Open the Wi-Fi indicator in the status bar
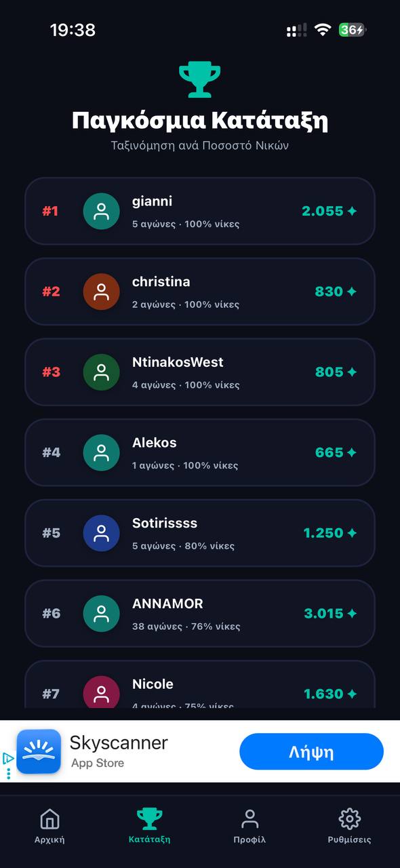400x868 pixels. [x=323, y=30]
